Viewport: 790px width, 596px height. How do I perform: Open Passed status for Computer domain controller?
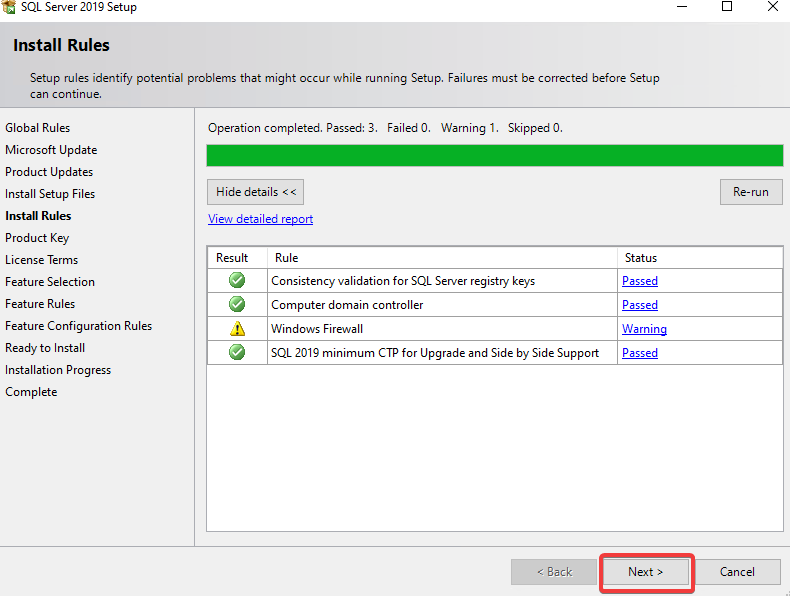point(640,305)
